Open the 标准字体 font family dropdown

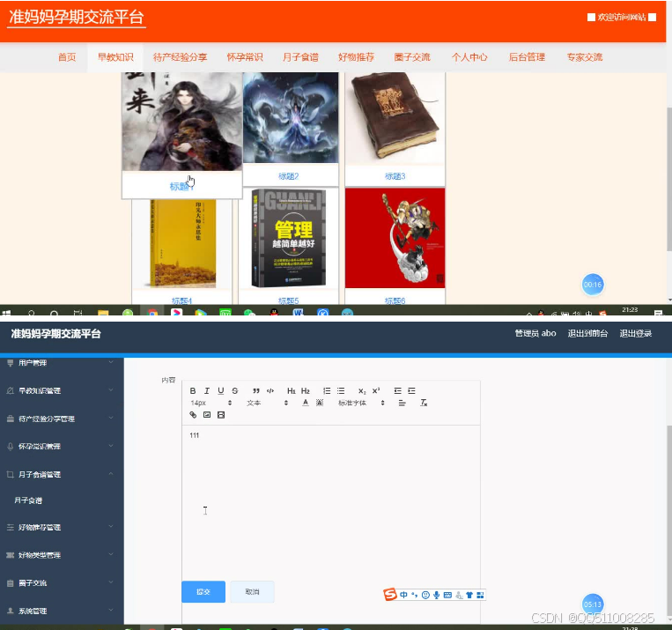tap(361, 403)
